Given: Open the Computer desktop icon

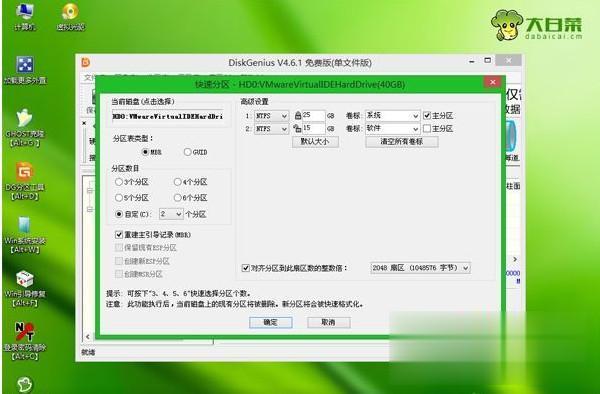Looking at the screenshot, I should (x=24, y=16).
